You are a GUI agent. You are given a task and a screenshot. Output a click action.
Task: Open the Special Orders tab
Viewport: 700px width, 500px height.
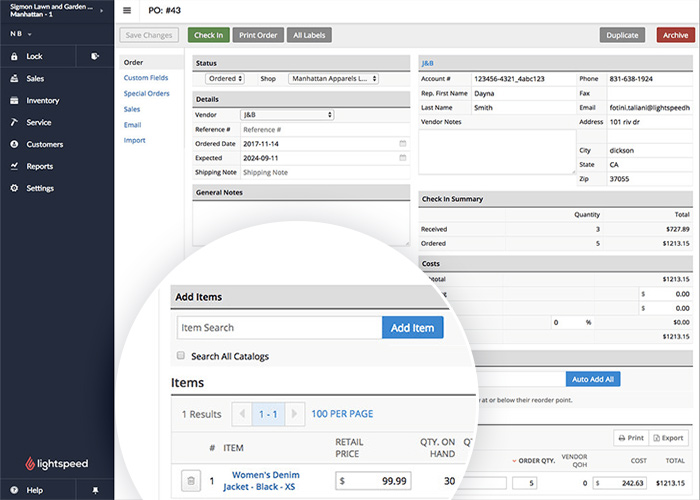point(146,93)
